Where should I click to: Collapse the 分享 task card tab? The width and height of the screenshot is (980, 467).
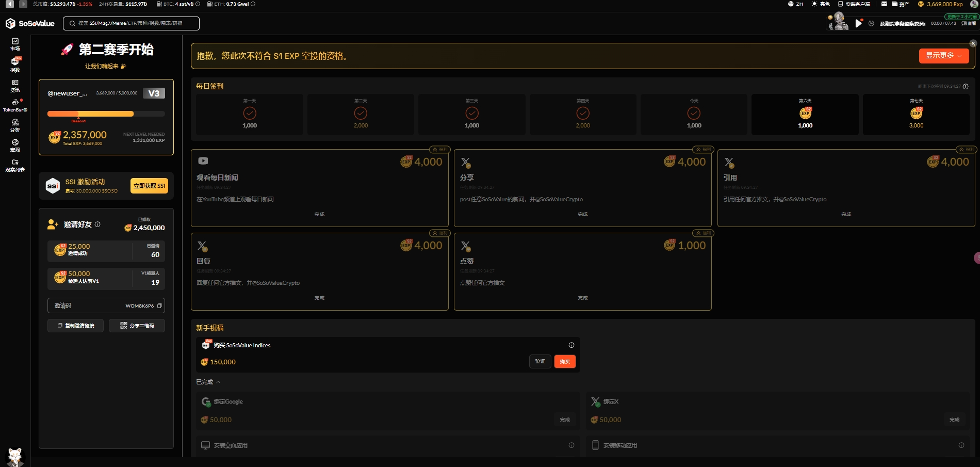coord(703,150)
